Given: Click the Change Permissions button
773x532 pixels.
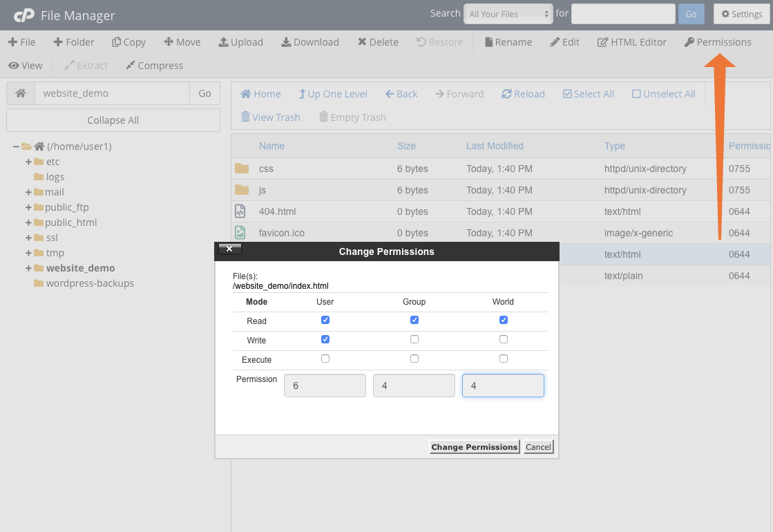Looking at the screenshot, I should [x=474, y=447].
